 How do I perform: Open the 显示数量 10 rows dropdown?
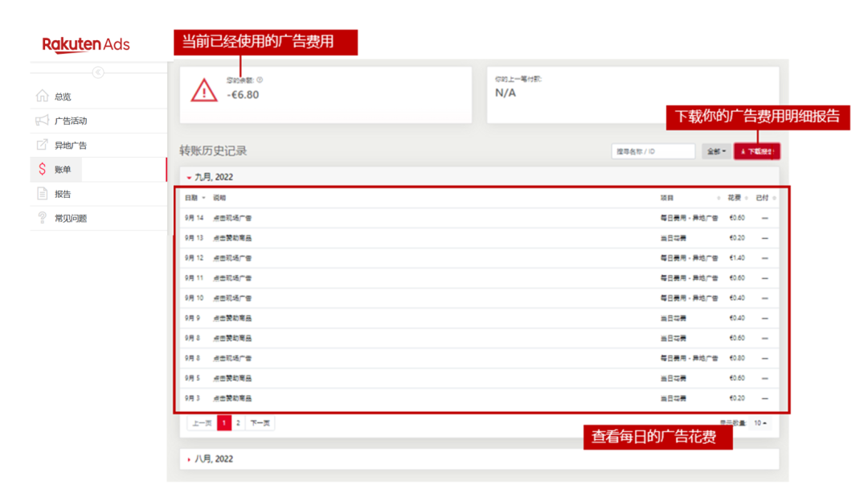[x=760, y=423]
